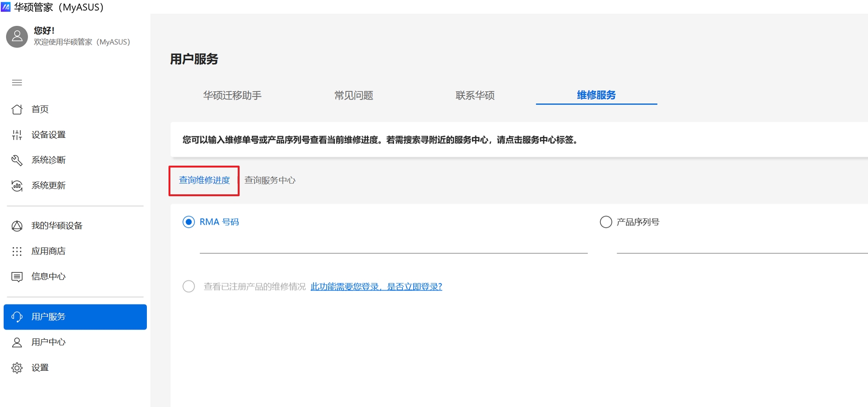Select the RMA 号码 radio button
Screen dimensions: 868x407
[189, 222]
